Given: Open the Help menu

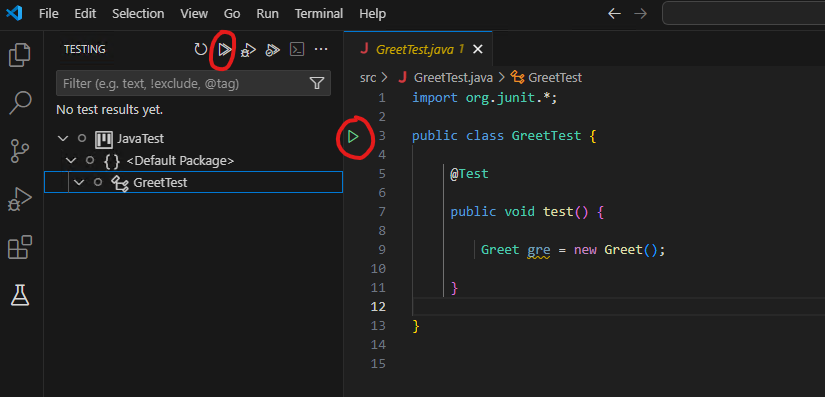Looking at the screenshot, I should 373,14.
